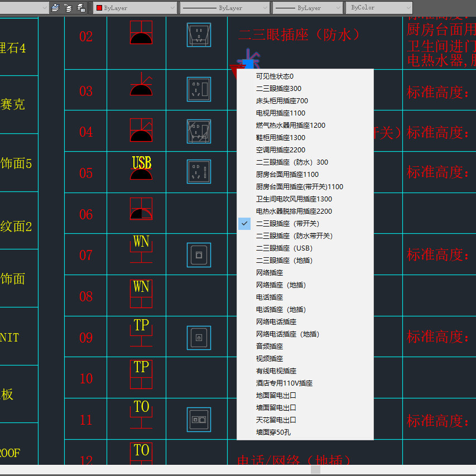Click checked 二三眼插座（带开关）entry
Image resolution: width=476 pixels, height=476 pixels.
(305, 224)
